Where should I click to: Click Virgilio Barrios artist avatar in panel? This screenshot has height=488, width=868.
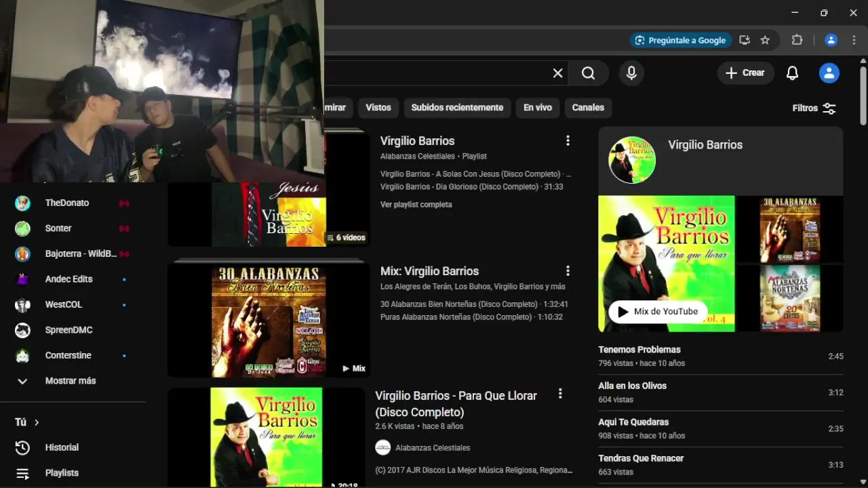coord(632,160)
